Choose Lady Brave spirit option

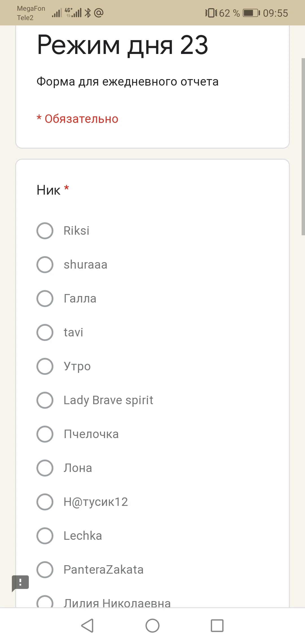coord(45,400)
